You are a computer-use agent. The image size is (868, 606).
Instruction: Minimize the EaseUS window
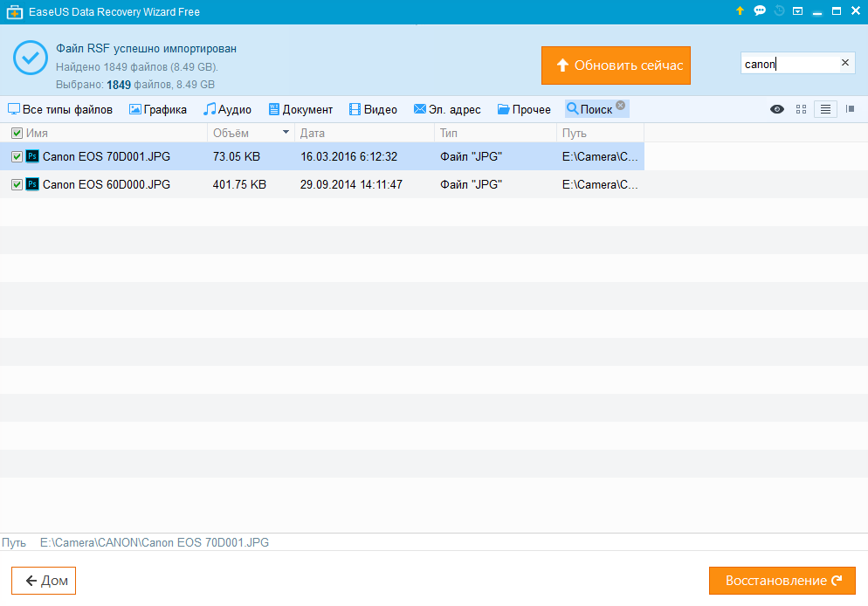pos(817,11)
